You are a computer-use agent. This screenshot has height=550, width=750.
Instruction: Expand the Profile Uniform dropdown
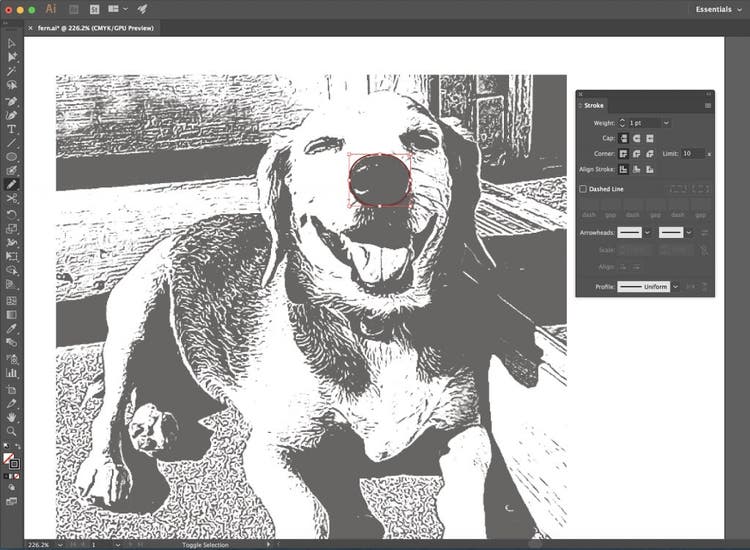click(x=676, y=286)
